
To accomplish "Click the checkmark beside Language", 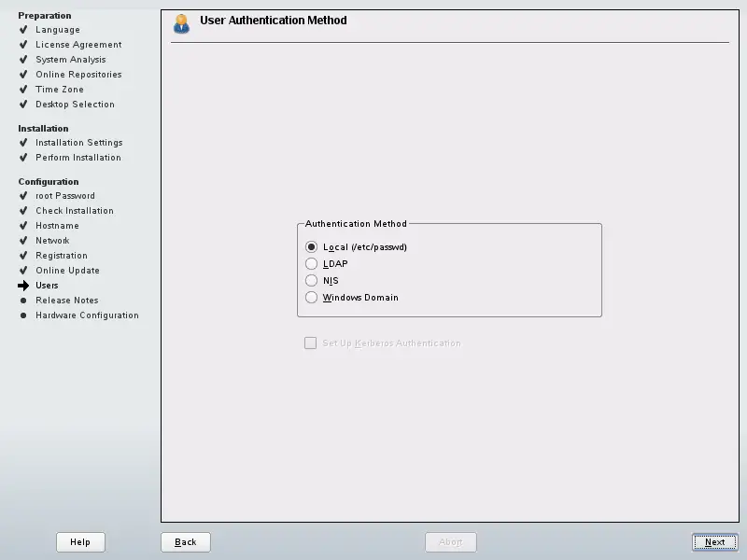I will [23, 30].
